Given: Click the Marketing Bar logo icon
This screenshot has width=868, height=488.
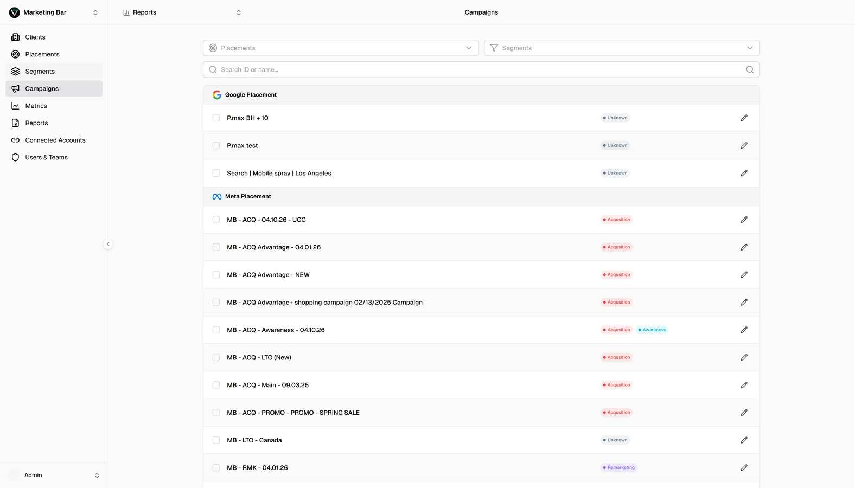Looking at the screenshot, I should click(x=15, y=12).
